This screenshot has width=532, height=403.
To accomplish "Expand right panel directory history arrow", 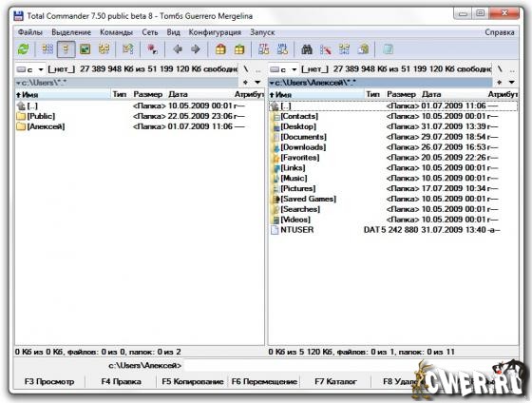I will pos(512,82).
